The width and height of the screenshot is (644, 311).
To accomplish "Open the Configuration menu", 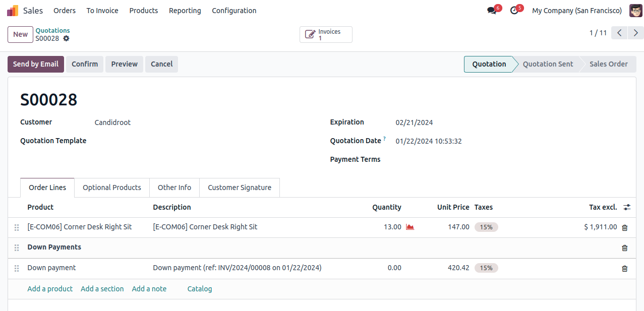I will 234,11.
